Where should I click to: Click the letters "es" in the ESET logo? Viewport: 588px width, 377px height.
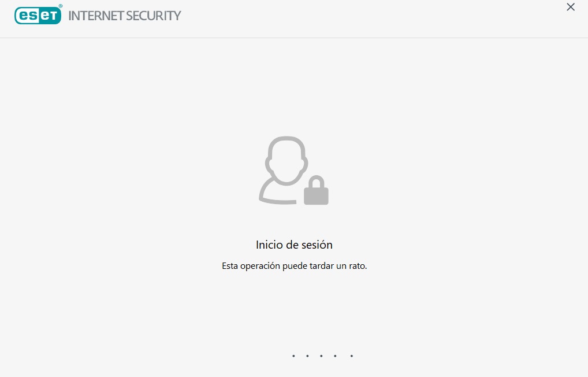click(x=27, y=16)
